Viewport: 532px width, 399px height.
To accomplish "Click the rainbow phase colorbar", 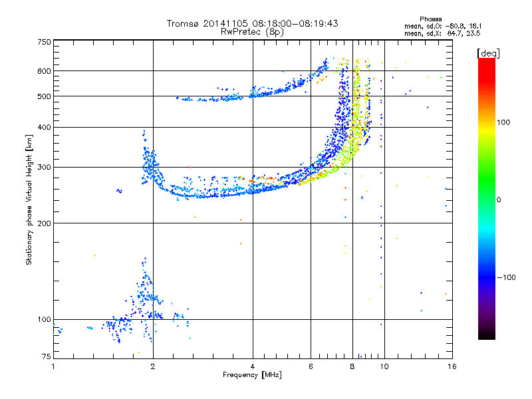I will [487, 199].
